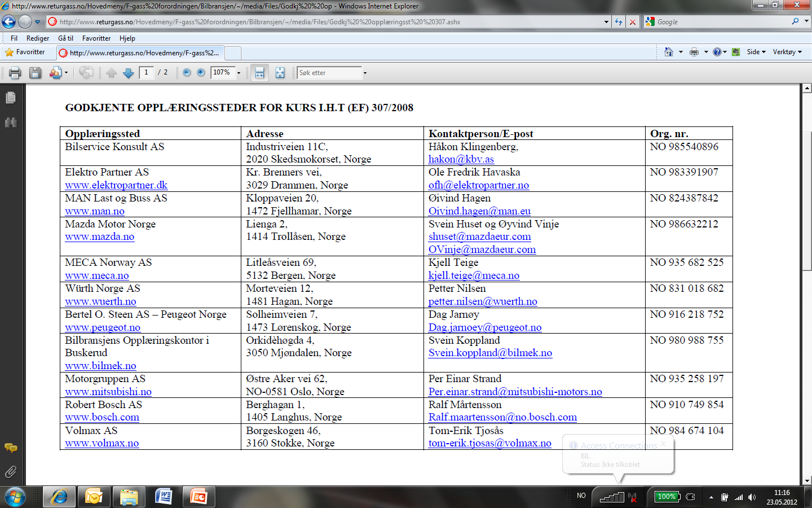The width and height of the screenshot is (812, 508).
Task: Open the Favoritter menu in menu bar
Action: [96, 38]
